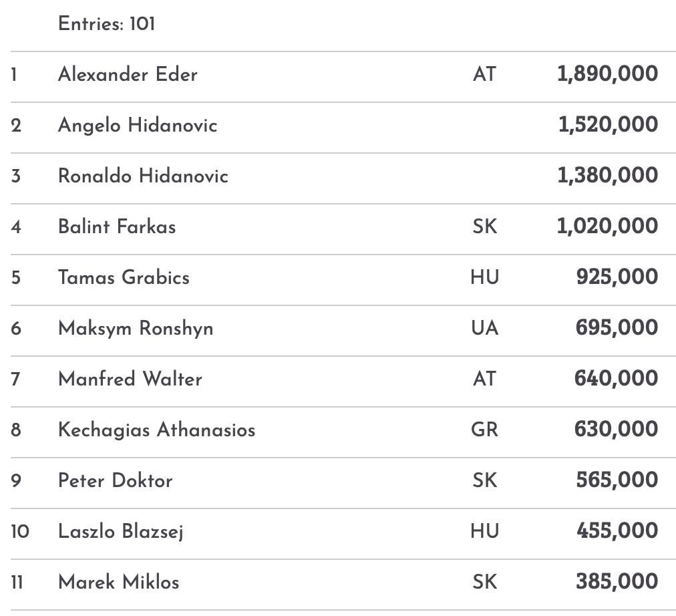Click the Alexander Eder player name
676x616 pixels.
pos(128,74)
